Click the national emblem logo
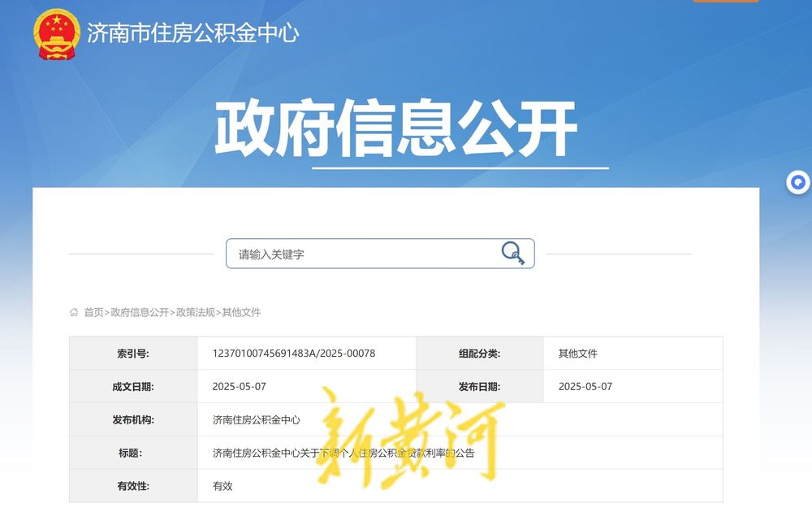 pos(57,34)
